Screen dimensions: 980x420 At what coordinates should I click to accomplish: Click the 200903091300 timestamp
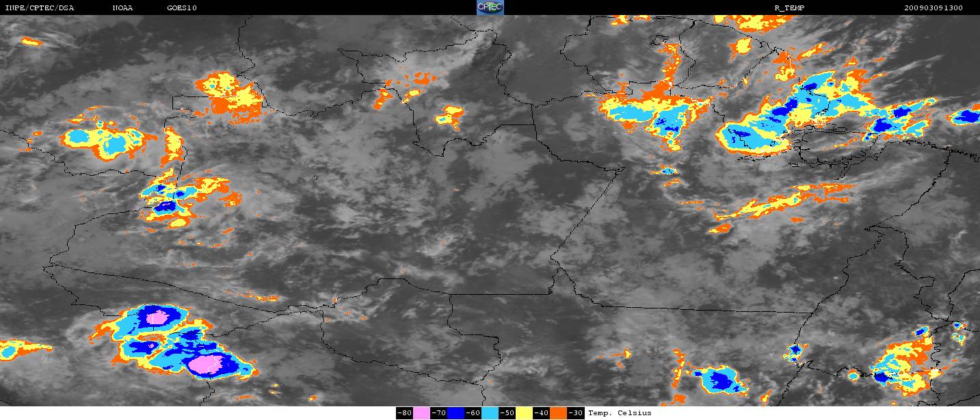coord(933,8)
